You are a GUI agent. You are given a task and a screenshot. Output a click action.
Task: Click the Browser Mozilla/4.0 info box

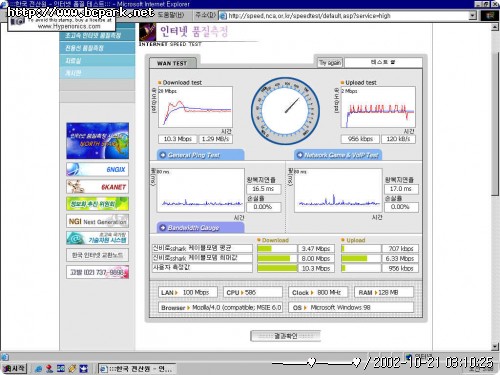tap(220, 307)
